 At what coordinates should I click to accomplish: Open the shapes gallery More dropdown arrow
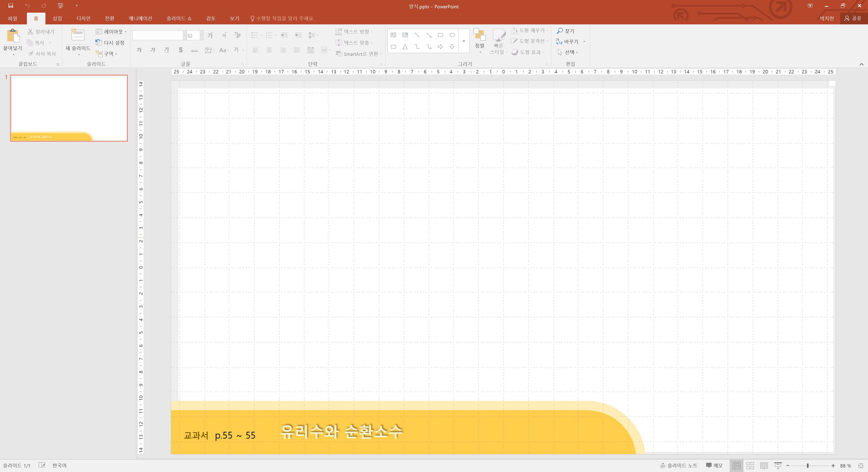point(464,41)
